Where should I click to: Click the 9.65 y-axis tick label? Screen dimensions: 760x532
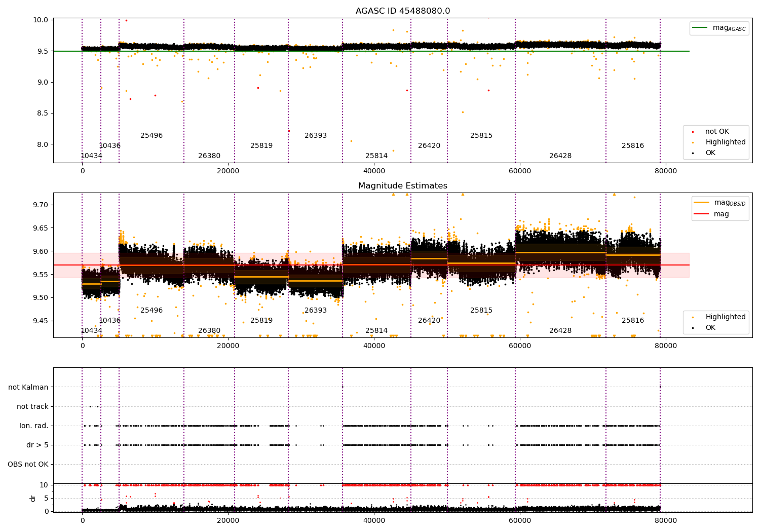point(41,229)
